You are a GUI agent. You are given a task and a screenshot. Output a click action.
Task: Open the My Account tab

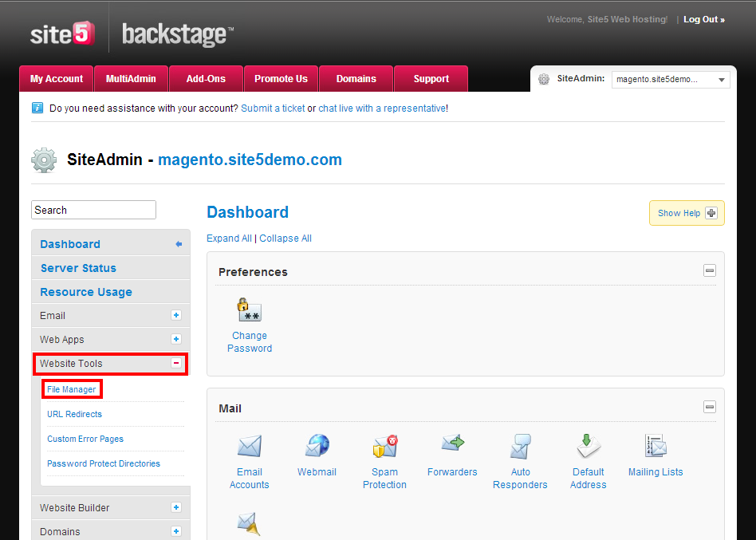[57, 79]
